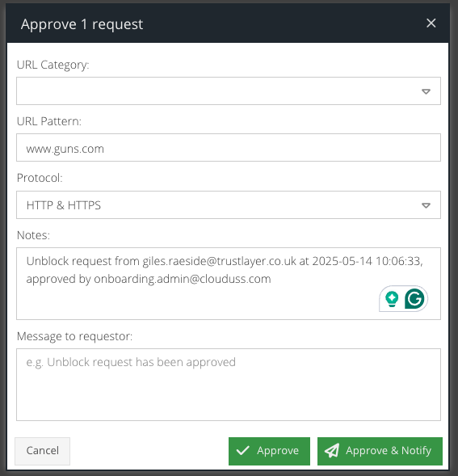Click the URL Category label
Image resolution: width=458 pixels, height=476 pixels.
[x=53, y=65]
